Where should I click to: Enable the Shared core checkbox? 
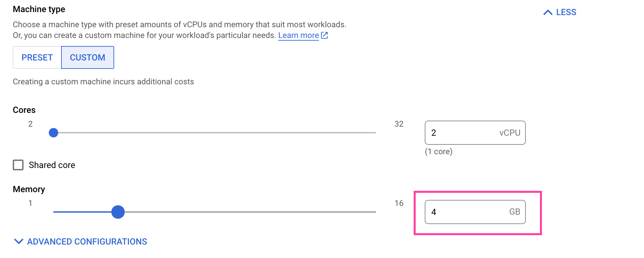pyautogui.click(x=18, y=165)
